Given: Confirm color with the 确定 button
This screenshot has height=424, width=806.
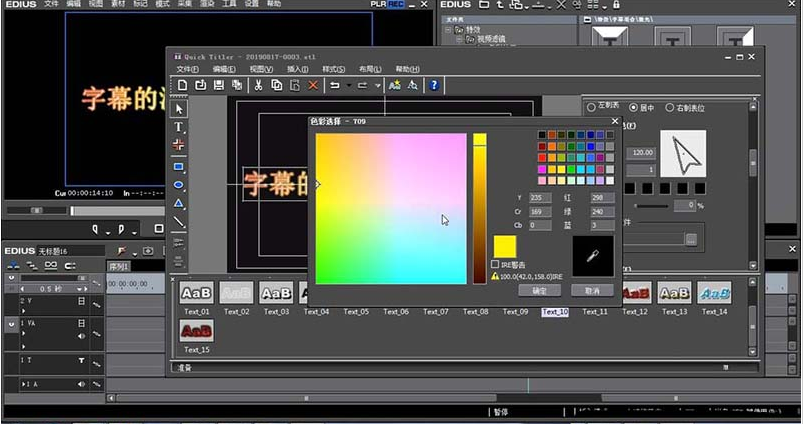Looking at the screenshot, I should [539, 290].
